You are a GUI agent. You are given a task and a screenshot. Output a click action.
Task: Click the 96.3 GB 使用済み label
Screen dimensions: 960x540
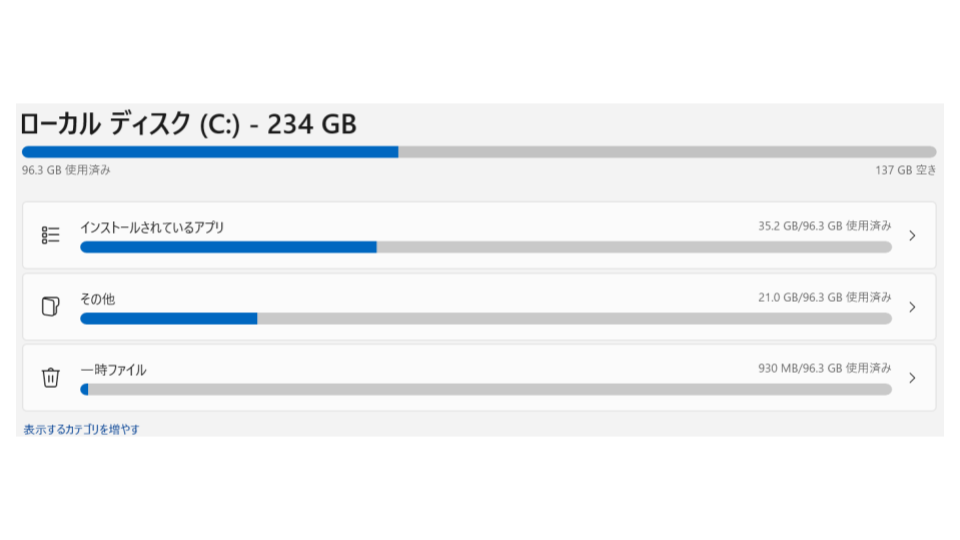tap(66, 170)
